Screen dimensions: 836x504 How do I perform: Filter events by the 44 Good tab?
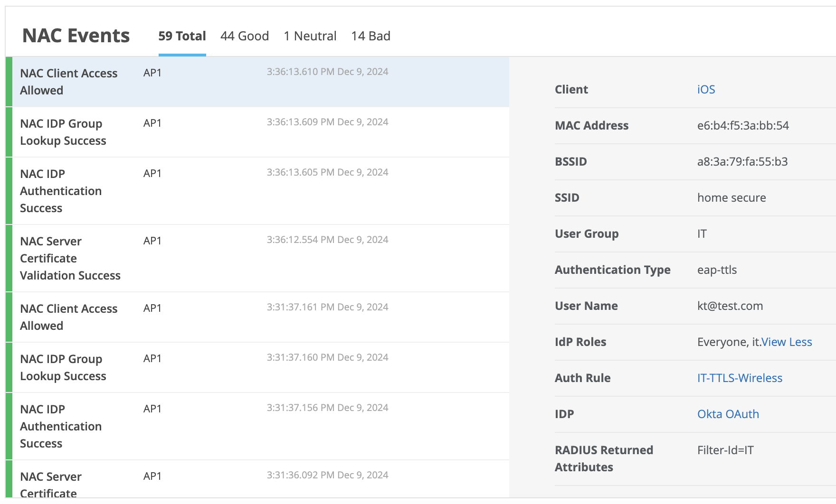click(x=244, y=36)
